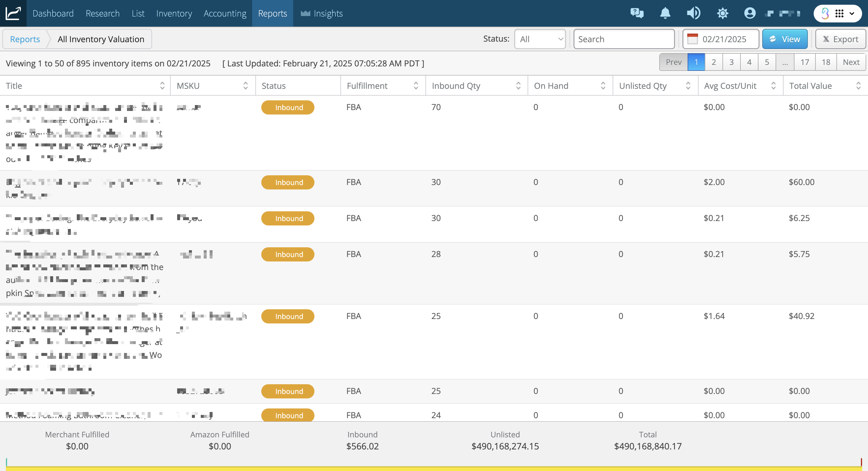This screenshot has height=471, width=868.
Task: Open the Status filter dropdown
Action: [x=540, y=39]
